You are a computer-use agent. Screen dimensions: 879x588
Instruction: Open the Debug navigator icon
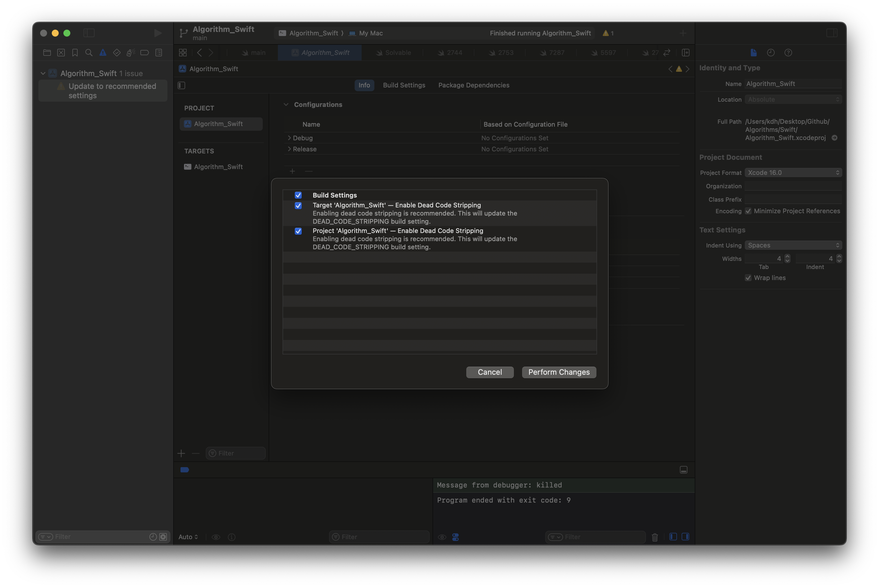131,53
